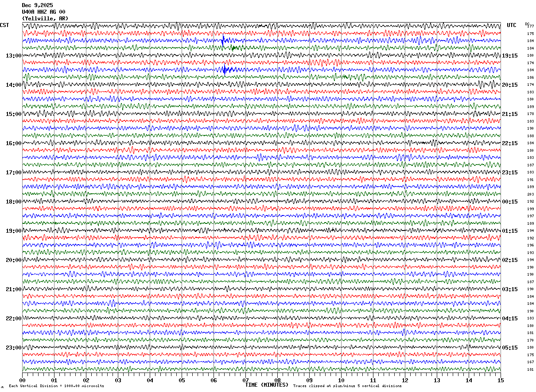
Task: Click the '14:00' CST row label
Action: coord(13,85)
